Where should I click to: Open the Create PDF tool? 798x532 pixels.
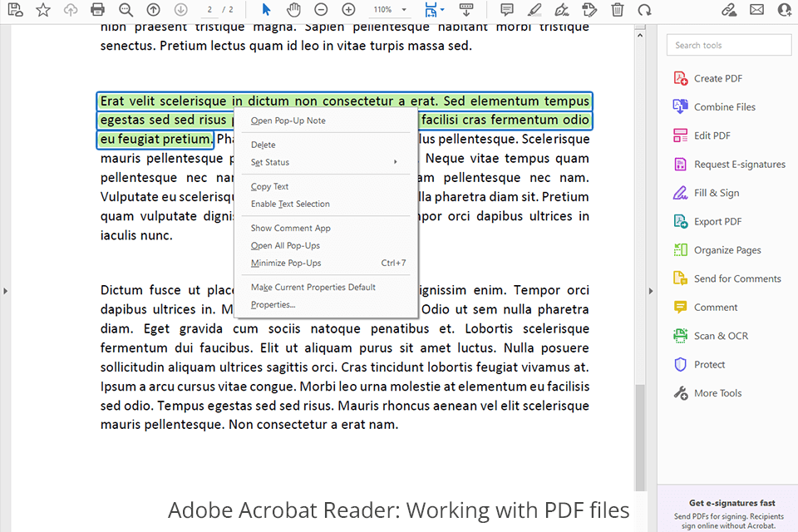(708, 78)
